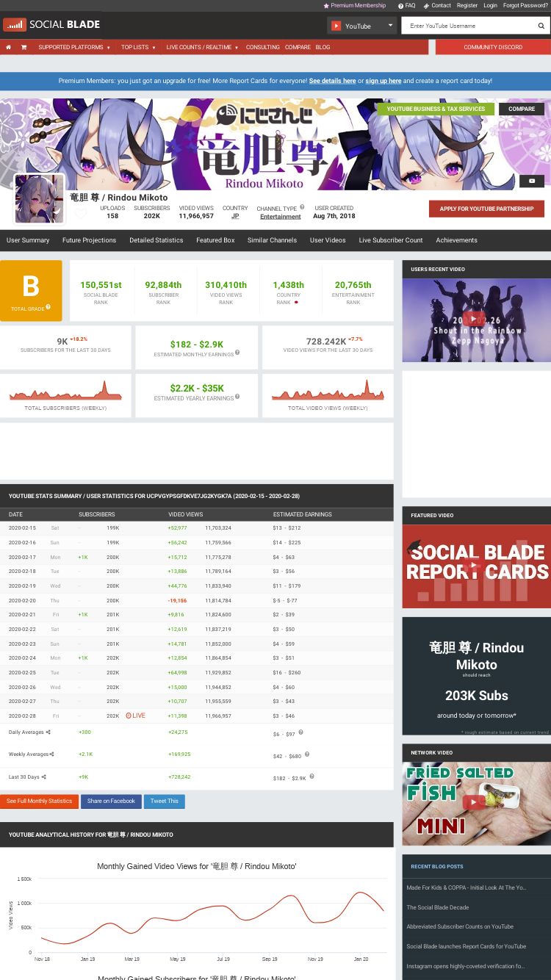Screen dimensions: 551x980
Task: Click sign up here link in banner
Action: click(383, 81)
